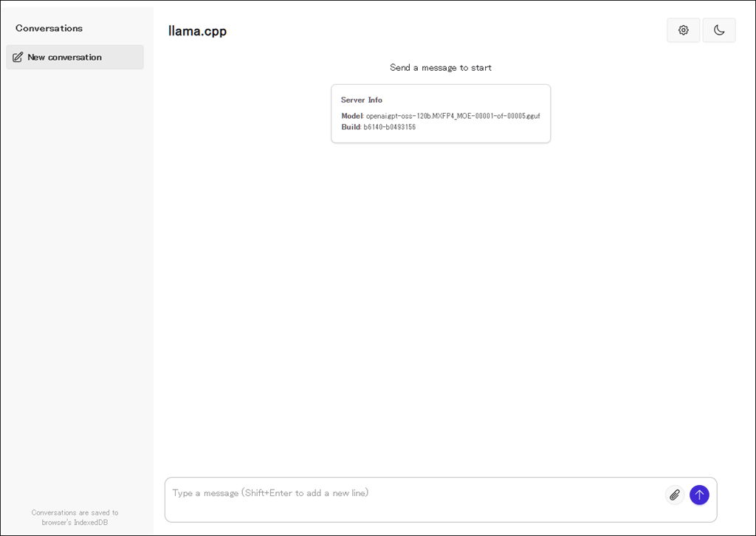Click the bold 'Model' label

point(351,116)
